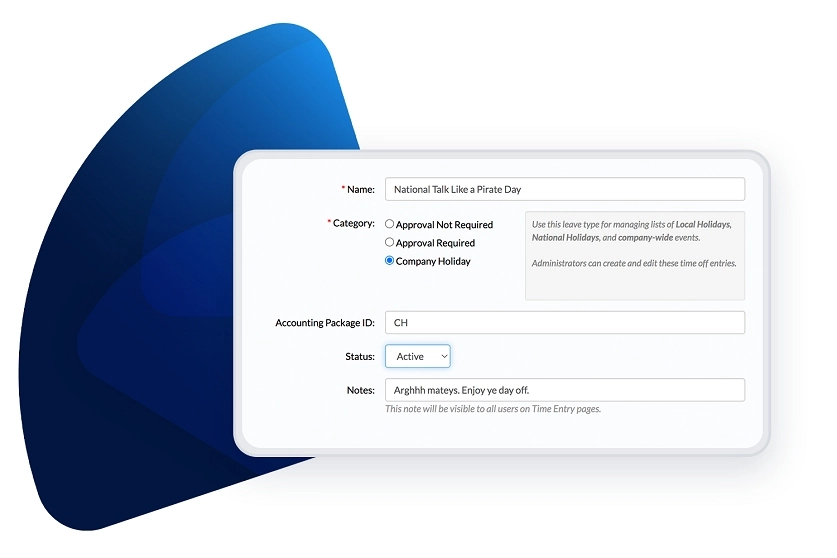Click the "Notes:" field label
The height and width of the screenshot is (558, 837).
point(360,390)
